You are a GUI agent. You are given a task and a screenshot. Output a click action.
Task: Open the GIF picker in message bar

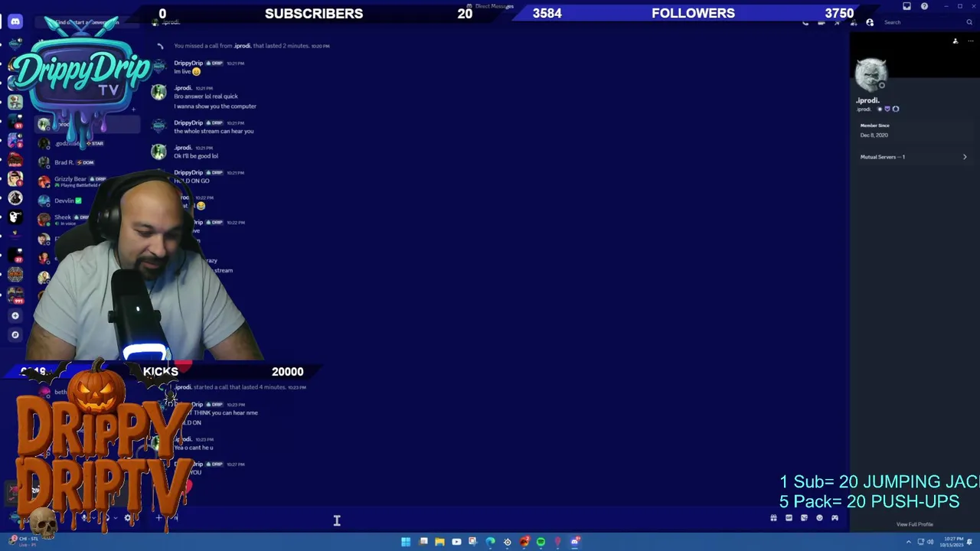(789, 518)
